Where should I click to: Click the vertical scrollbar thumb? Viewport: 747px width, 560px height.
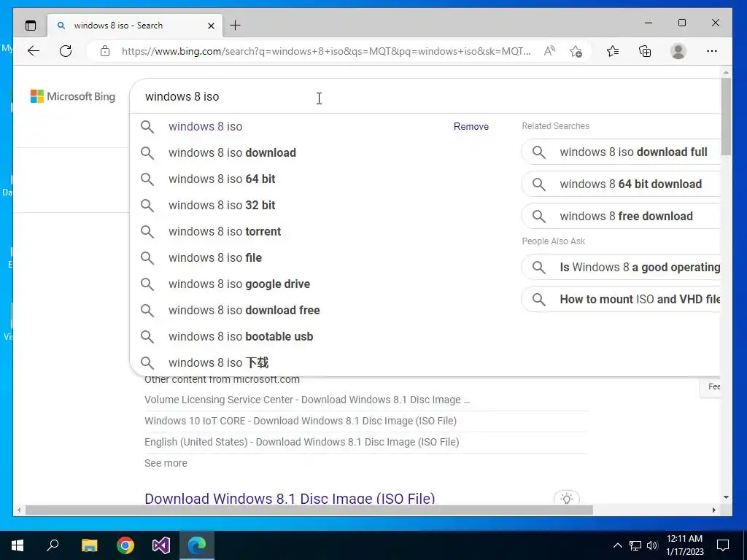coord(726,117)
